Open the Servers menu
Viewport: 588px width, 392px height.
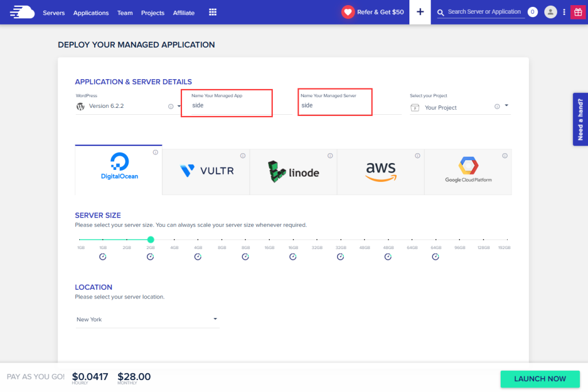[53, 13]
